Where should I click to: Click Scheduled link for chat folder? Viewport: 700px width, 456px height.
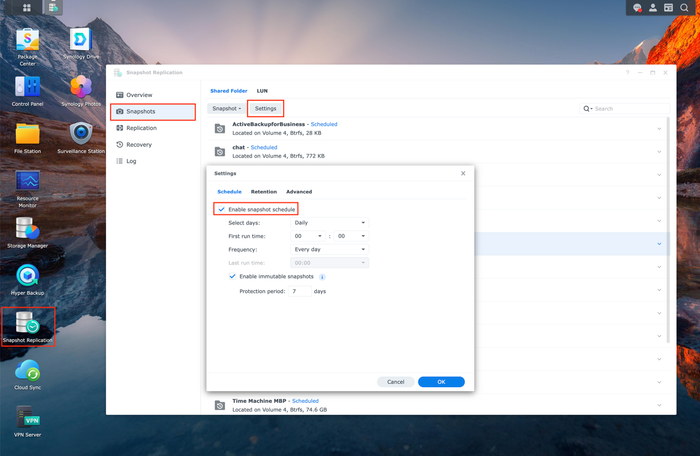(264, 147)
